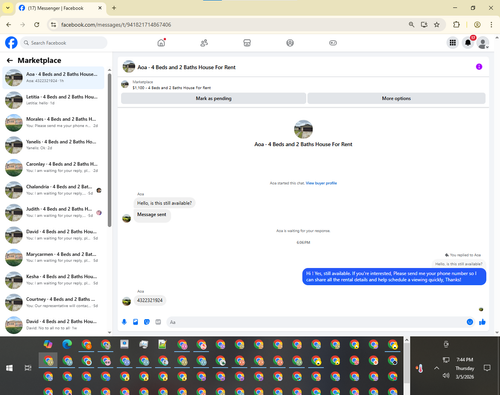The image size is (500, 395).
Task: Go back using the arrow beside Marketplace
Action: click(x=10, y=60)
